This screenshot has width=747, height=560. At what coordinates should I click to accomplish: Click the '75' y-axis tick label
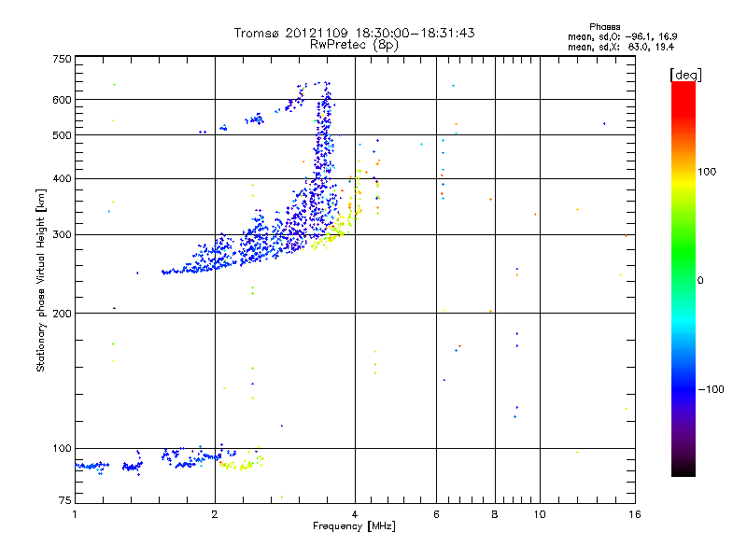(x=64, y=500)
